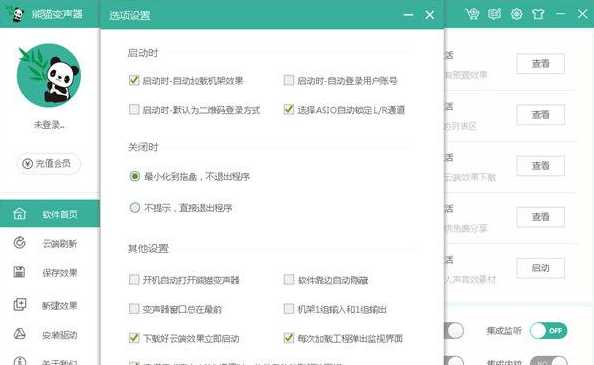594x365 pixels.
Task: Click the 充值会员 recharge button
Action: click(48, 164)
